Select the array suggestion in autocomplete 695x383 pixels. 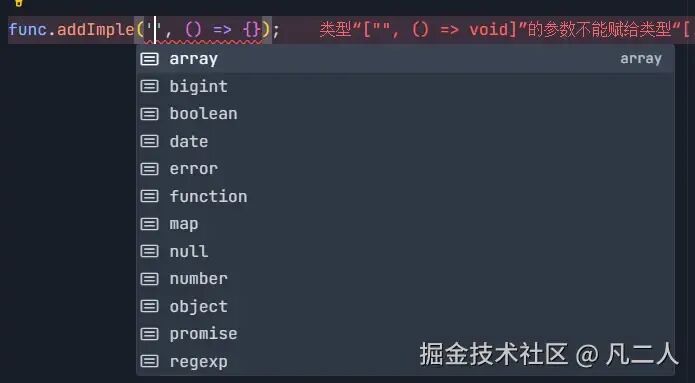(405, 59)
